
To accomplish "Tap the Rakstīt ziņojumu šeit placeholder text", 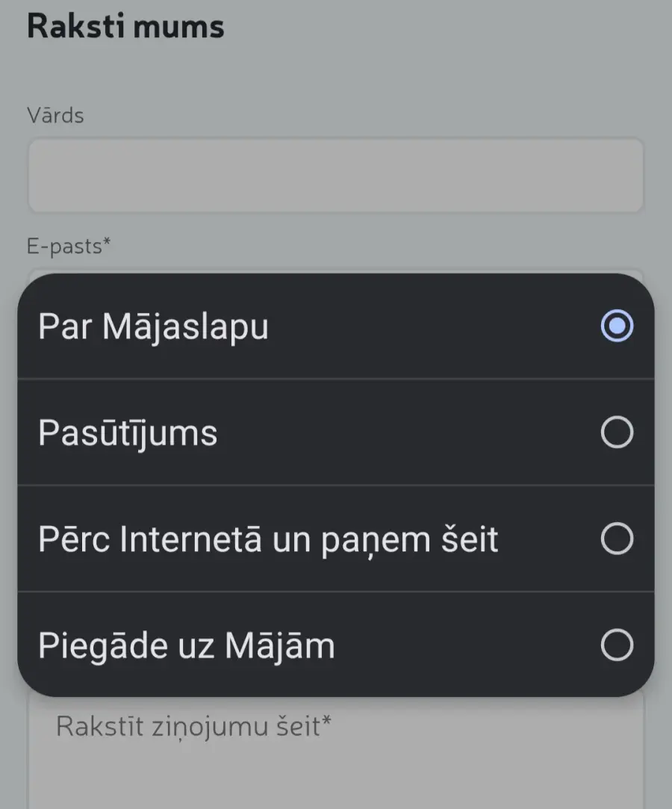I will (193, 727).
